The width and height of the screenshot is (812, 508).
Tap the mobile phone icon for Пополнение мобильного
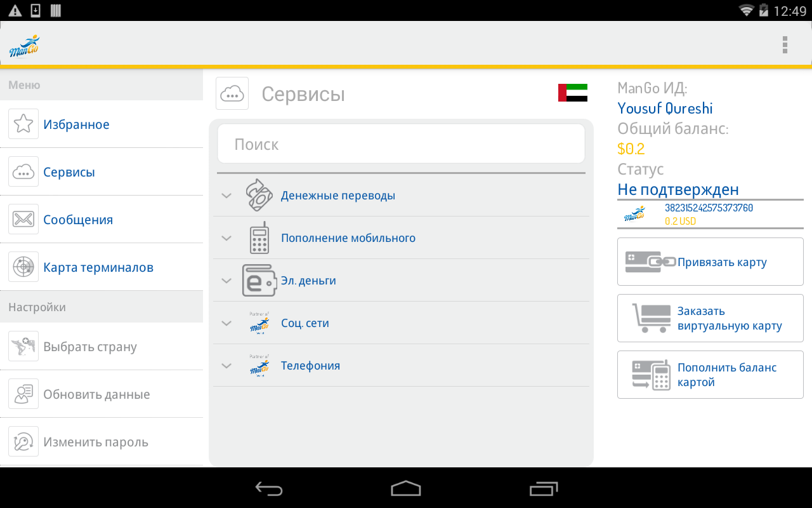point(259,237)
